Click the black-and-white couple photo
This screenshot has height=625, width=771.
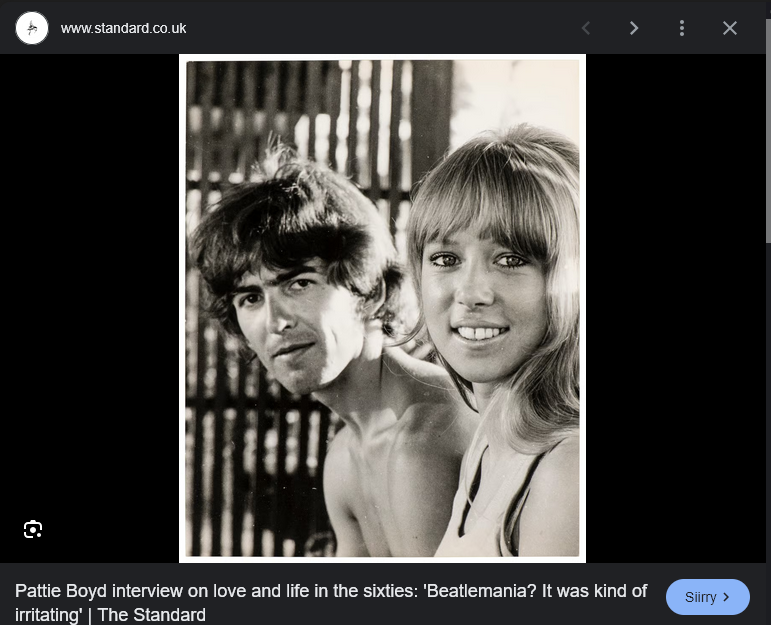click(x=383, y=308)
